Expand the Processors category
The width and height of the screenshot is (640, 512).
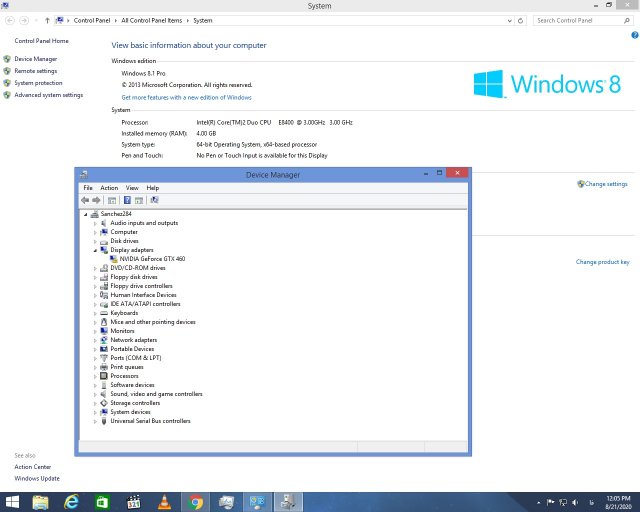[96, 376]
